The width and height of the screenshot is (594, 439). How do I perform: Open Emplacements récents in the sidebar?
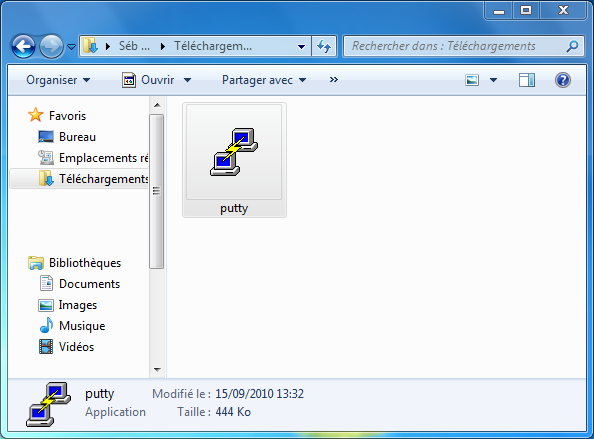(103, 158)
